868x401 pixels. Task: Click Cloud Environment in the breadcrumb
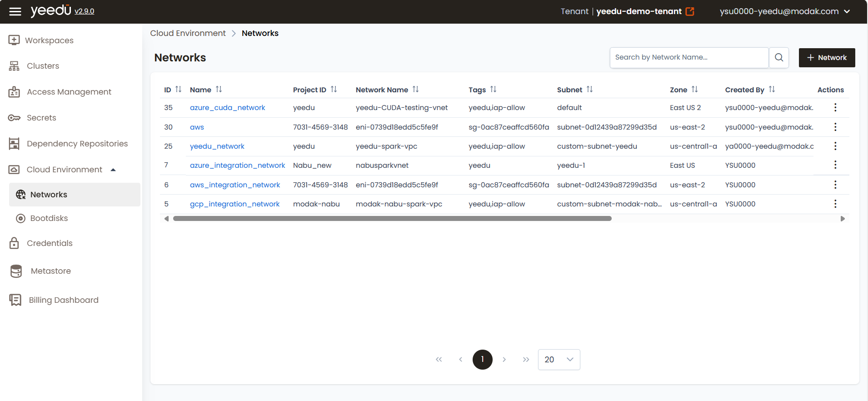188,33
